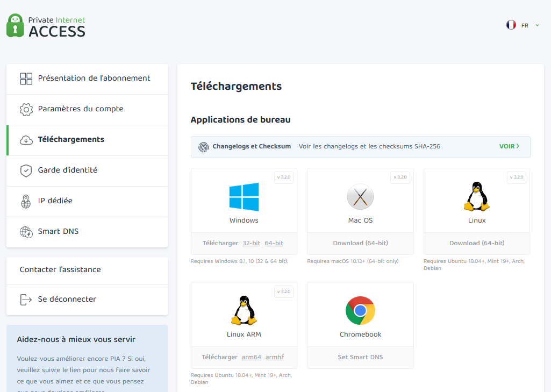
Task: Click the Mac OS X icon
Action: click(360, 197)
